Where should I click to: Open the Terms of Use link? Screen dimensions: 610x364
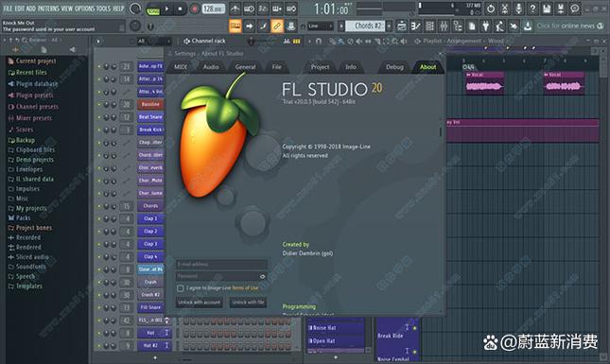pyautogui.click(x=245, y=288)
